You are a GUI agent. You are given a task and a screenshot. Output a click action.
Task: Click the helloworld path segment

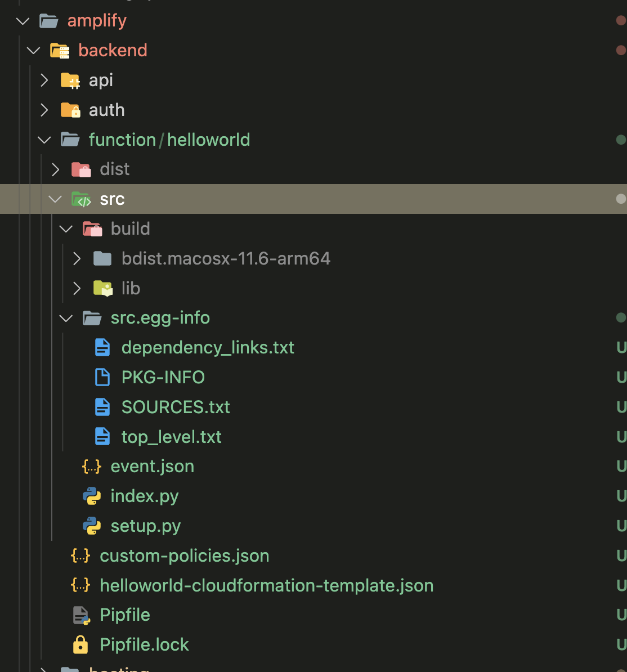(x=209, y=140)
